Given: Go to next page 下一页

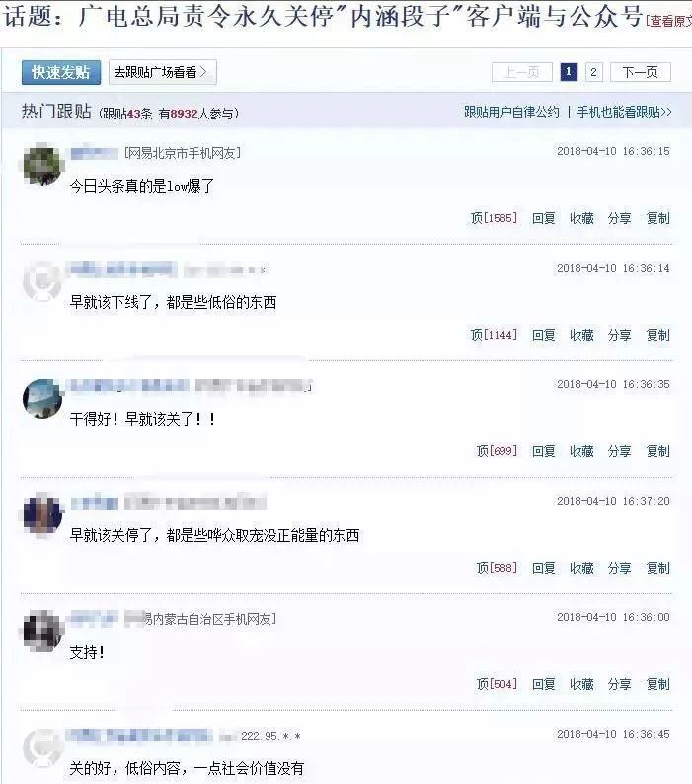Looking at the screenshot, I should click(640, 72).
